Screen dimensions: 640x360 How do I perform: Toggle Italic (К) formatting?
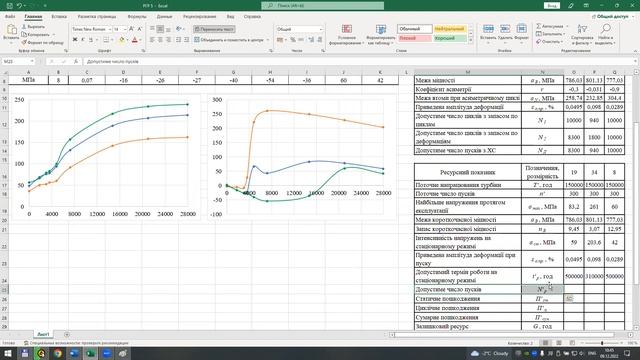pos(83,40)
